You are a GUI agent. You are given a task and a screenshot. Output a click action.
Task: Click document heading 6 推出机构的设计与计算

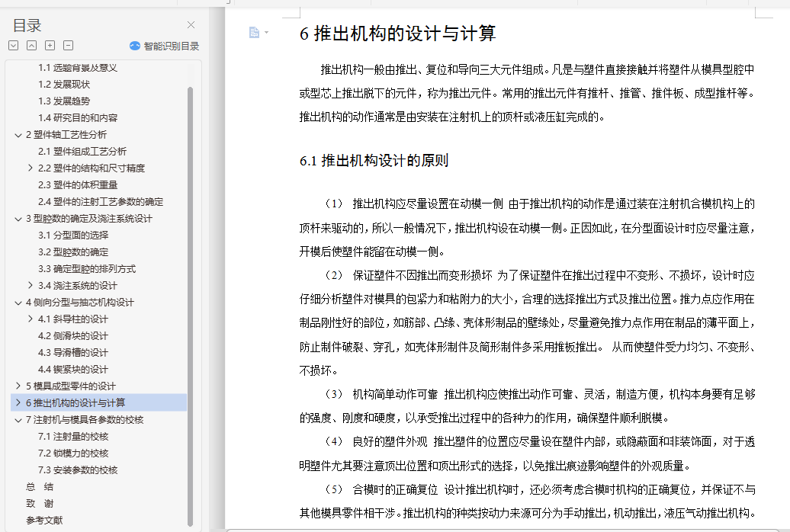point(397,34)
